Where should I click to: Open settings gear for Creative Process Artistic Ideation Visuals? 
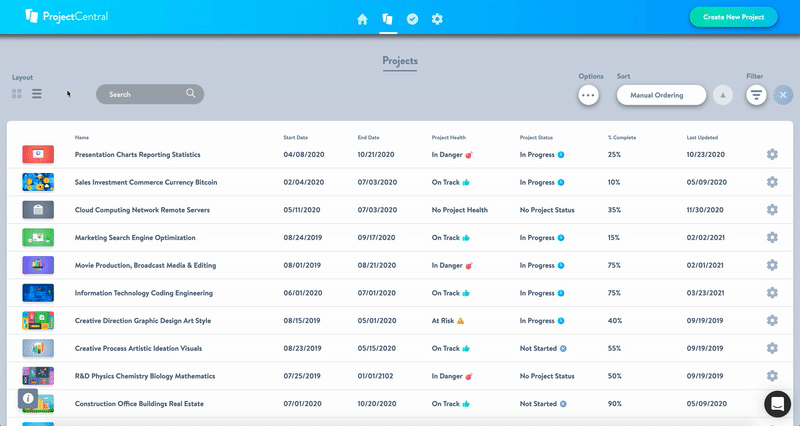(772, 348)
